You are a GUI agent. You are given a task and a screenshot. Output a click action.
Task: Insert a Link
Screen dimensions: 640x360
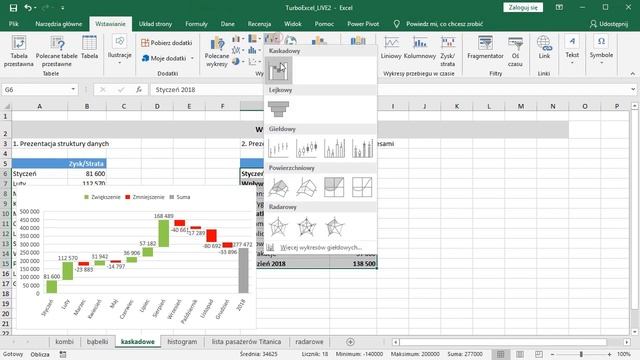tap(544, 48)
